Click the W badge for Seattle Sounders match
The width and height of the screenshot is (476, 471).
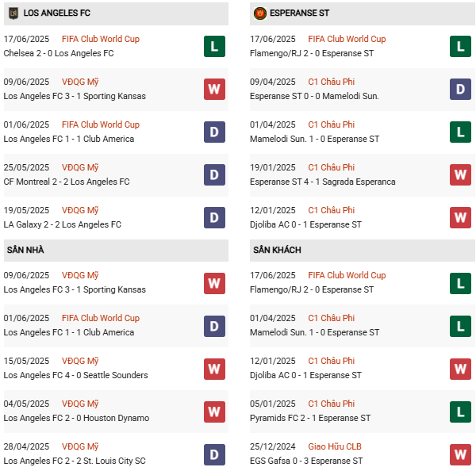click(x=214, y=368)
